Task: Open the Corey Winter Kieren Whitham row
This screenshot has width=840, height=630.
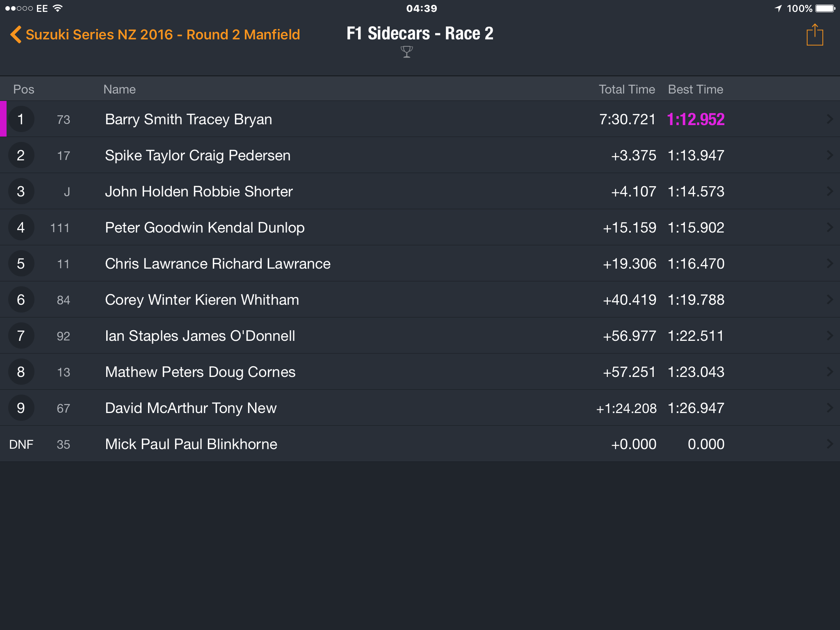Action: click(x=420, y=299)
